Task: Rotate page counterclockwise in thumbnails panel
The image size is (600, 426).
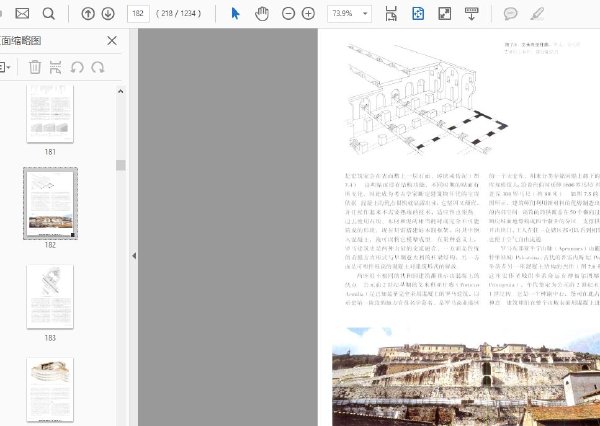Action: tap(77, 67)
